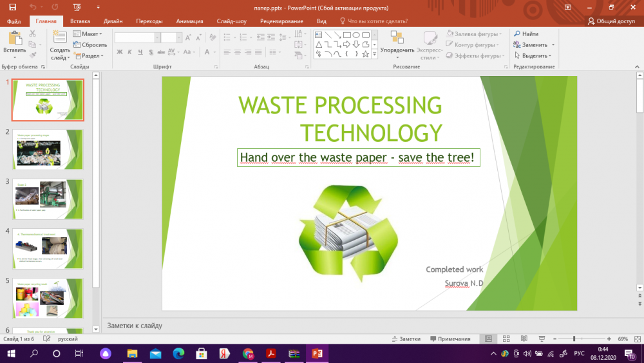The width and height of the screenshot is (644, 363).
Task: Increase font size with the larger A icon
Action: click(188, 38)
